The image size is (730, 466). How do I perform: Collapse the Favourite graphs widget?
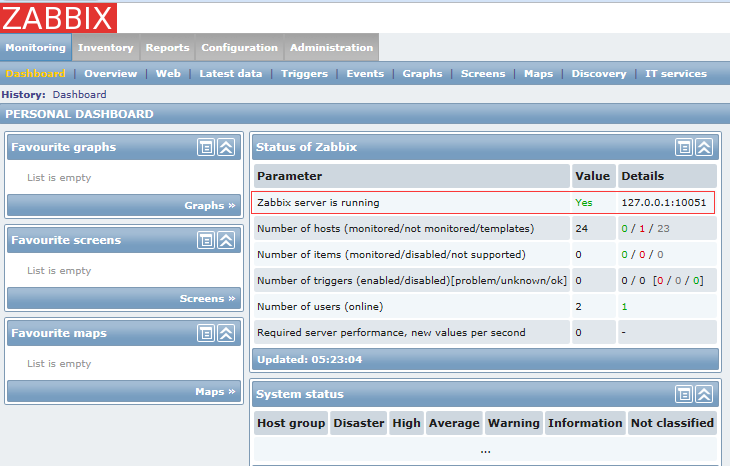click(x=226, y=147)
